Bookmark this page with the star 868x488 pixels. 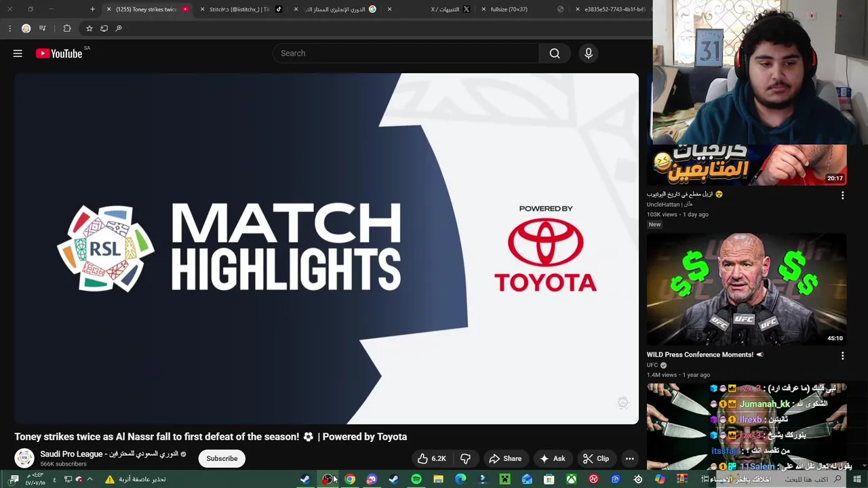[89, 28]
